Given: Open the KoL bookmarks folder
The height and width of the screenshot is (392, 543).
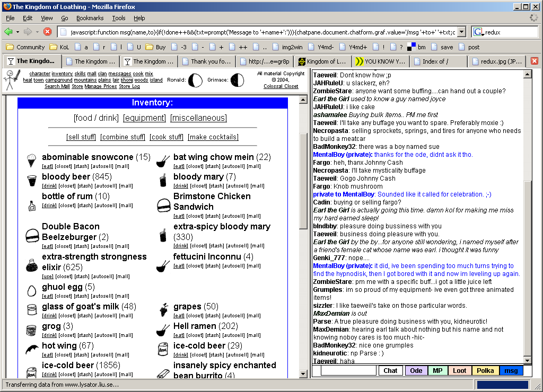Looking at the screenshot, I should (59, 47).
